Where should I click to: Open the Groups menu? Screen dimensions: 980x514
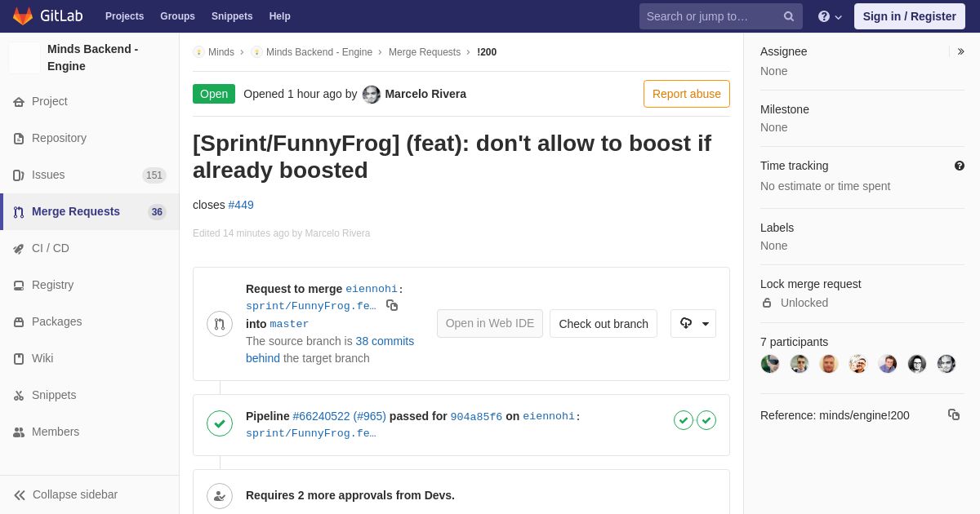[177, 16]
